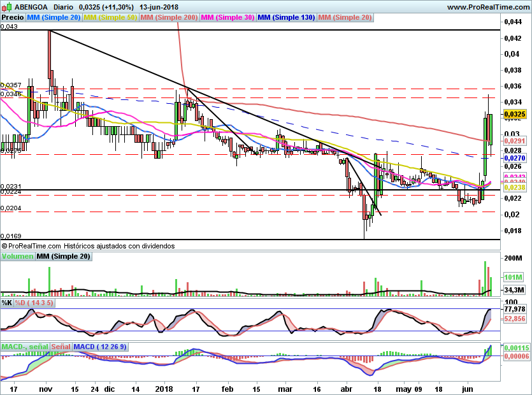Click the 0,0346 level label
This screenshot has height=395, width=532.
[x=11, y=94]
